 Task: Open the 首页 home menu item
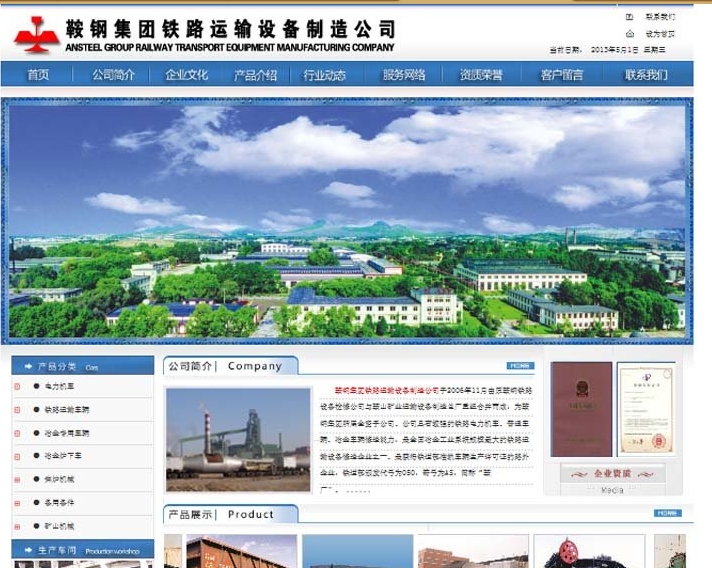coord(38,74)
